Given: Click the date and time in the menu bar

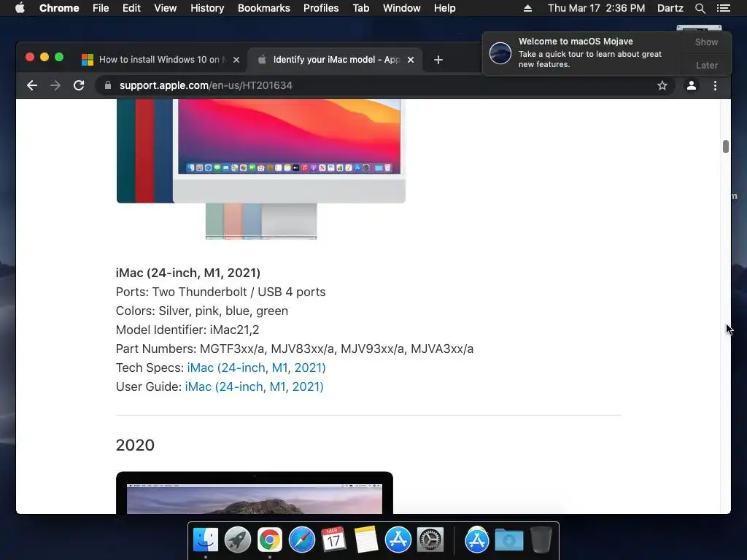Looking at the screenshot, I should point(596,8).
